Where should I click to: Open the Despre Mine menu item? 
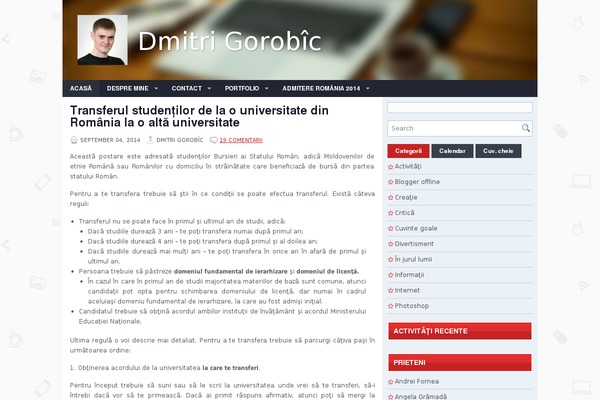(127, 88)
